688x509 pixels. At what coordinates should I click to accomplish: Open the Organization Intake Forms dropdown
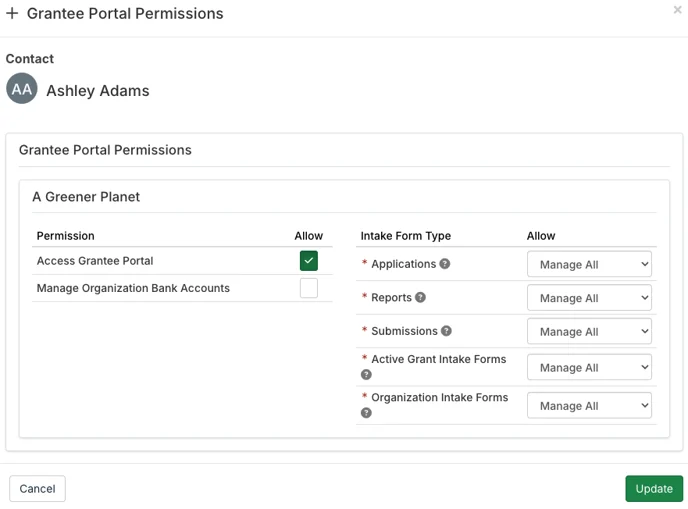[589, 405]
